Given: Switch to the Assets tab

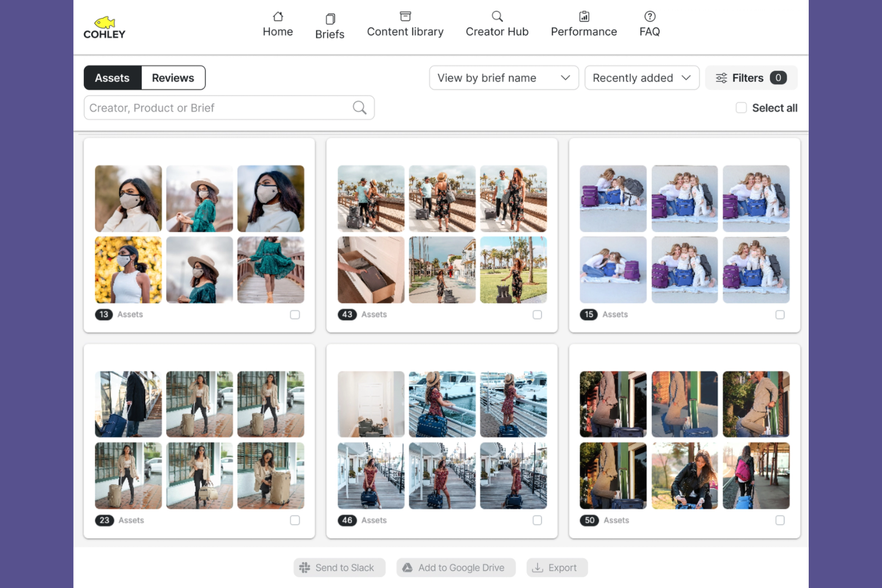Looking at the screenshot, I should 112,78.
